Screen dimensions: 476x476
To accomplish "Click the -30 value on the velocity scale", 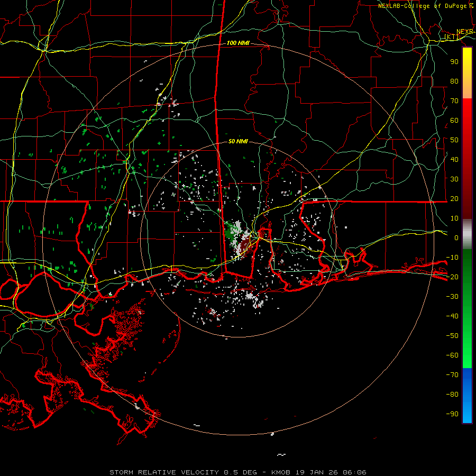I will click(452, 297).
